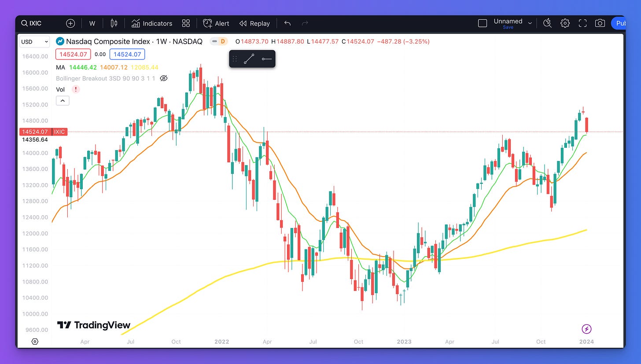The width and height of the screenshot is (641, 364).
Task: Open quick search icon in toolbar
Action: click(547, 23)
